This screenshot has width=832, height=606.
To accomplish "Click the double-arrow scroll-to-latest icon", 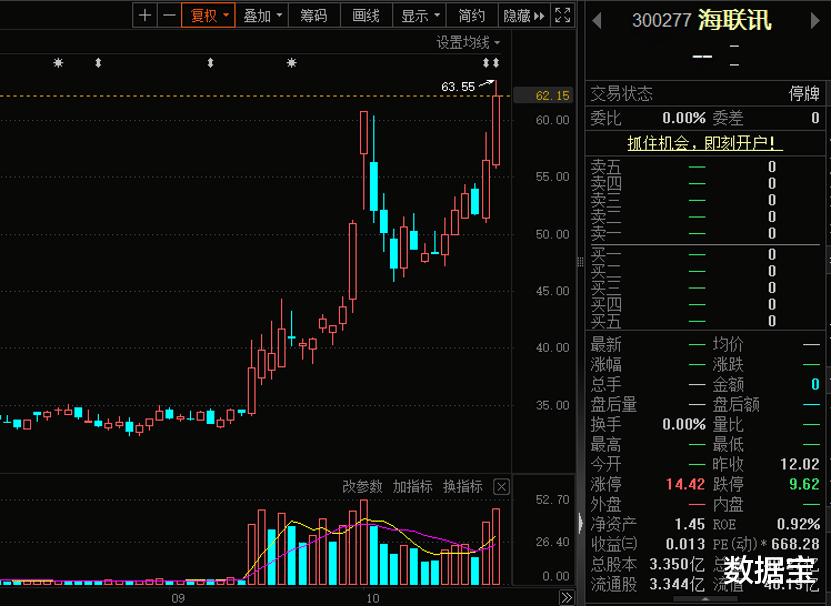I will (x=567, y=598).
